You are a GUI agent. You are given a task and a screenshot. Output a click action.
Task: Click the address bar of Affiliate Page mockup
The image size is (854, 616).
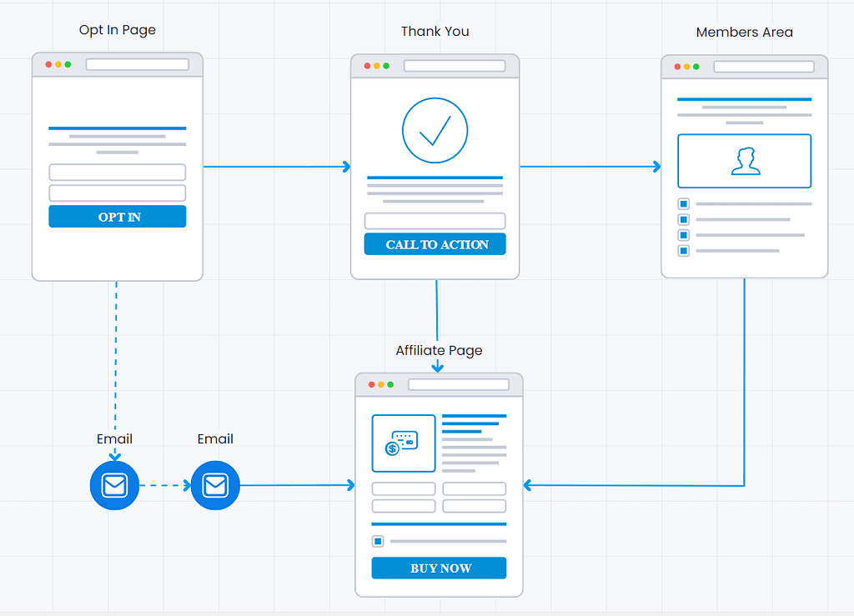pos(459,385)
